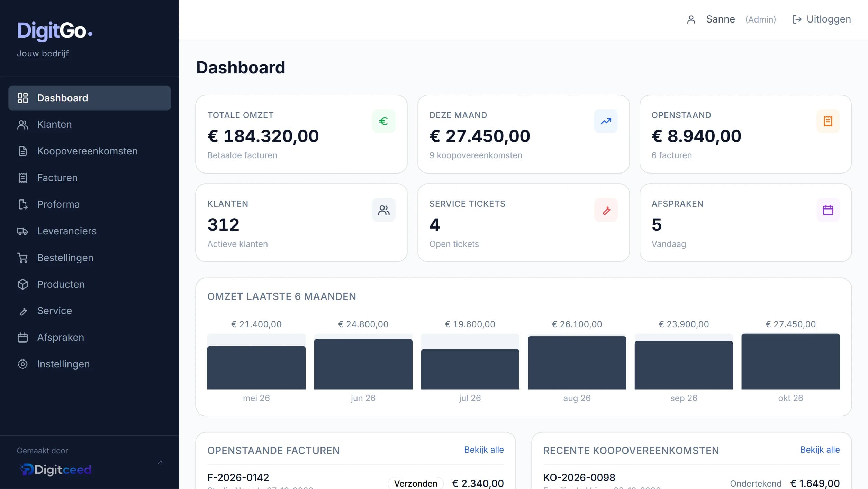Viewport: 868px width, 489px height.
Task: Click the people icon on Klanten card
Action: [383, 210]
